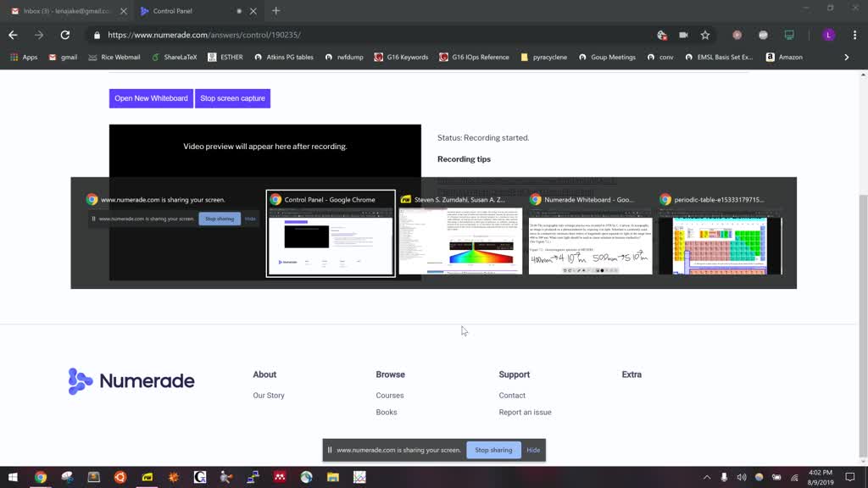Open the purple L profile avatar
This screenshot has width=868, height=488.
828,35
